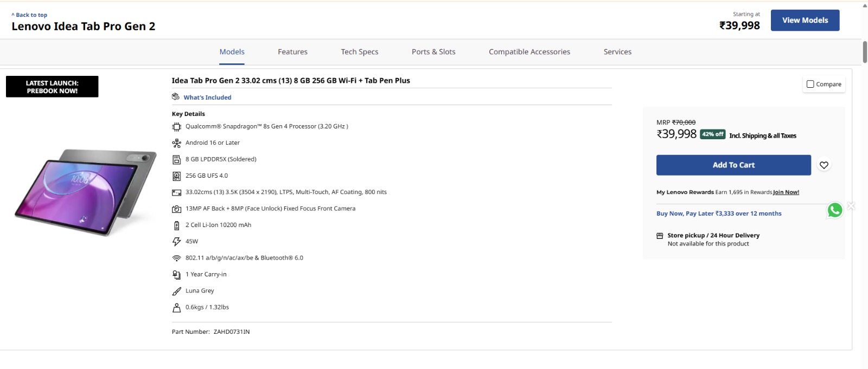Click the Lenovo tablet product image
Image resolution: width=868 pixels, height=369 pixels.
point(85,192)
